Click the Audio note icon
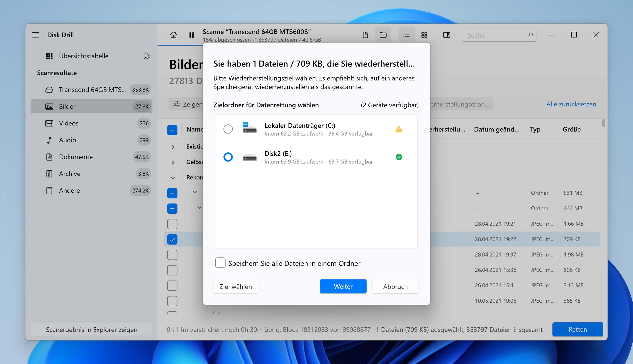The image size is (633, 364). click(x=49, y=140)
